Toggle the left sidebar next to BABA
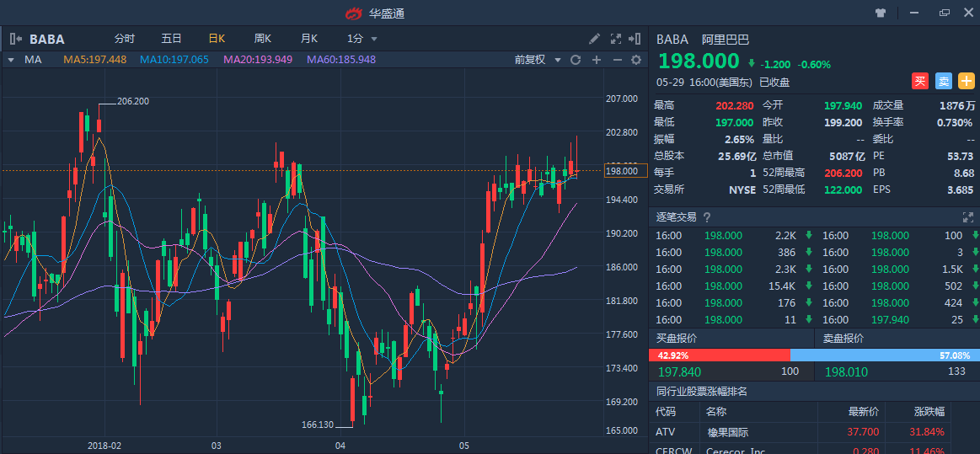Screen dimensions: 980x454 pyautogui.click(x=16, y=39)
